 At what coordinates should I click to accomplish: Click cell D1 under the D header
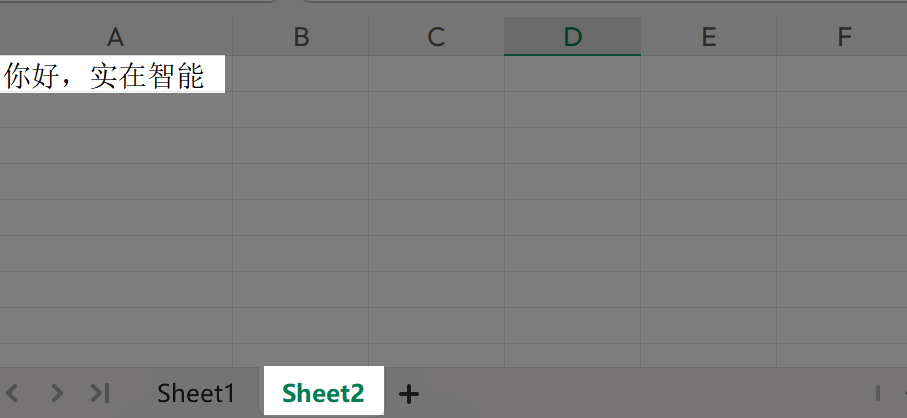572,75
